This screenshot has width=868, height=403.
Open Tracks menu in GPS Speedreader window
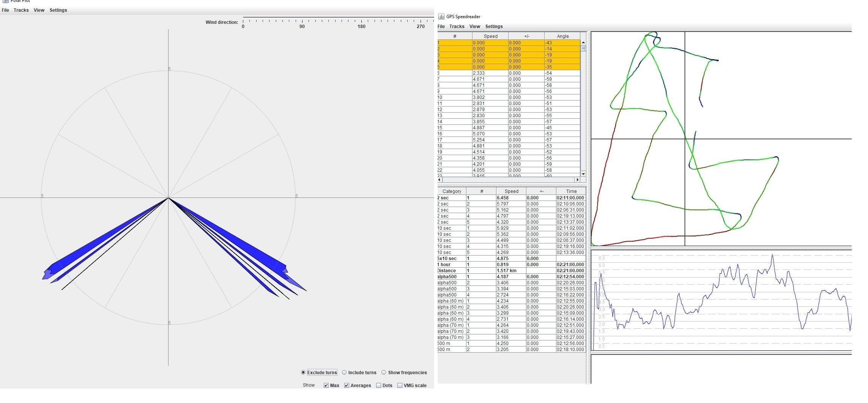point(457,27)
